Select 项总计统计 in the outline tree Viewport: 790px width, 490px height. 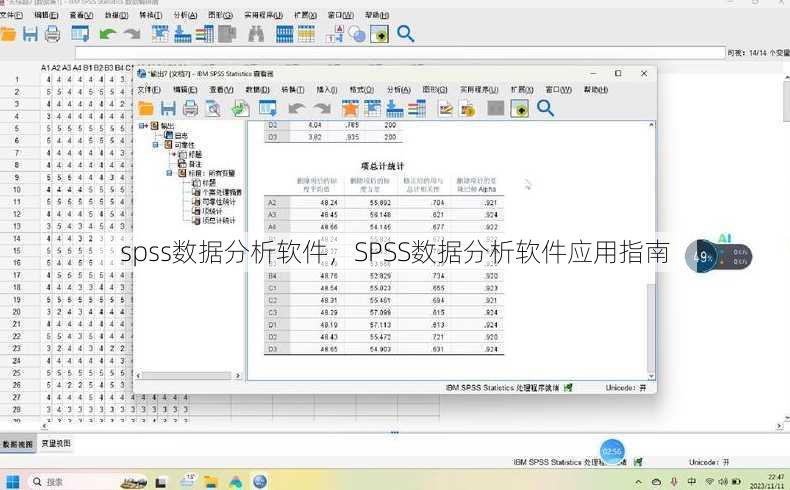219,220
